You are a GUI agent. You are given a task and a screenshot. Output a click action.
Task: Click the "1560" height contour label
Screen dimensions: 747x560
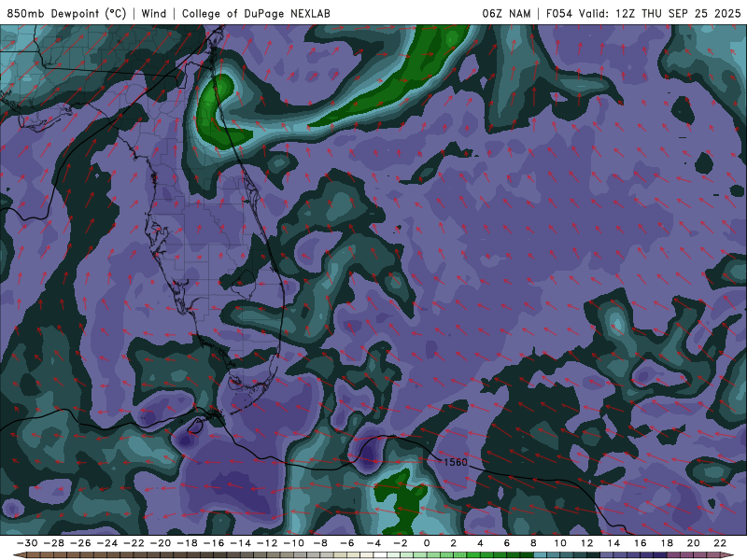(456, 462)
